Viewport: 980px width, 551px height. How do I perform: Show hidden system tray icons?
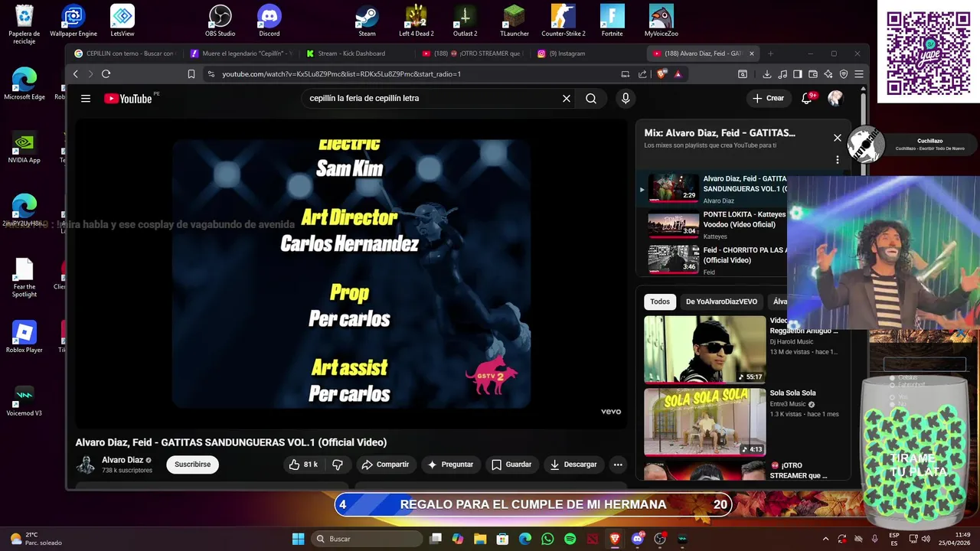pyautogui.click(x=825, y=539)
